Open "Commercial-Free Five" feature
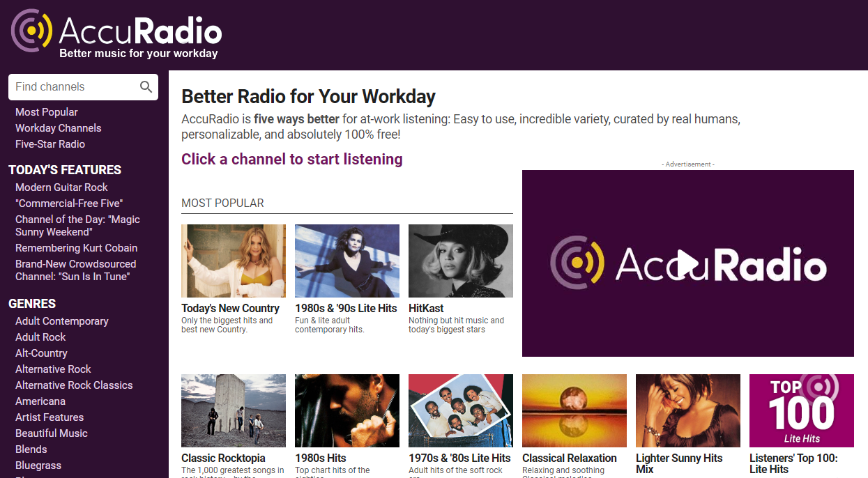This screenshot has height=478, width=868. (69, 203)
